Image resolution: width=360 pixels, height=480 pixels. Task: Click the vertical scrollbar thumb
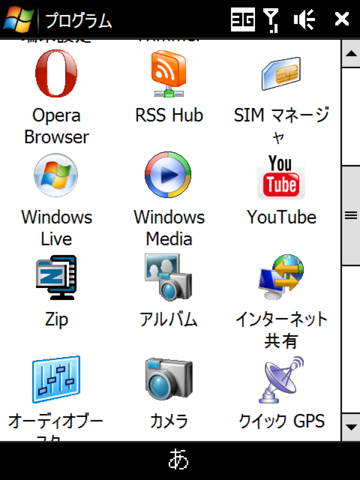(351, 215)
